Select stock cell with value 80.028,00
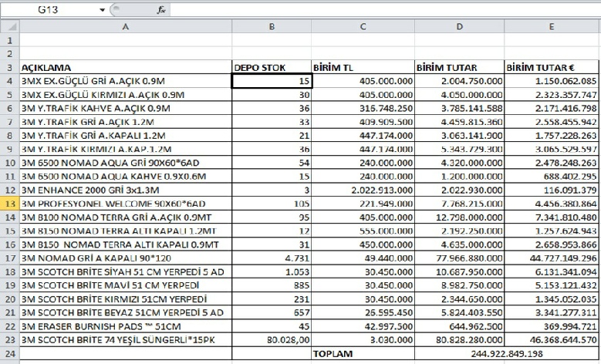Image resolution: width=601 pixels, height=364 pixels. (x=272, y=340)
